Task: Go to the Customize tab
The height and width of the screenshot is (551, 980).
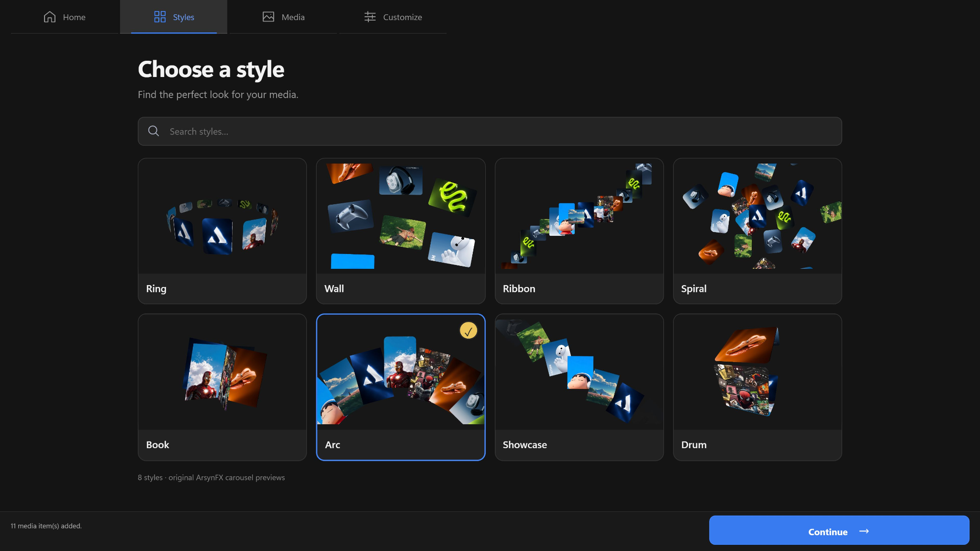Action: point(393,17)
